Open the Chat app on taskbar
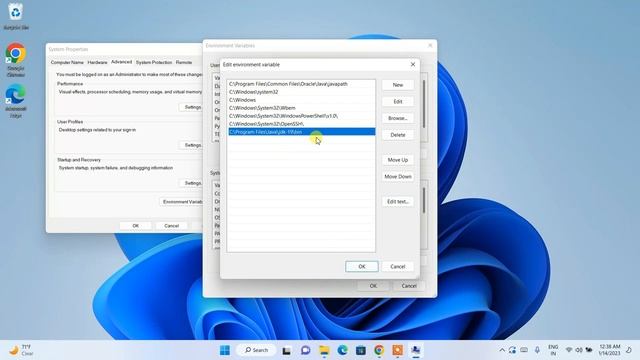The image size is (640, 360). tap(305, 350)
